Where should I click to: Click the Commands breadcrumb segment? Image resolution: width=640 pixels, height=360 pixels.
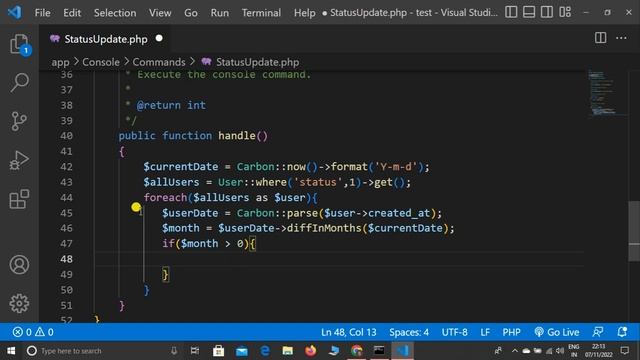[x=159, y=62]
